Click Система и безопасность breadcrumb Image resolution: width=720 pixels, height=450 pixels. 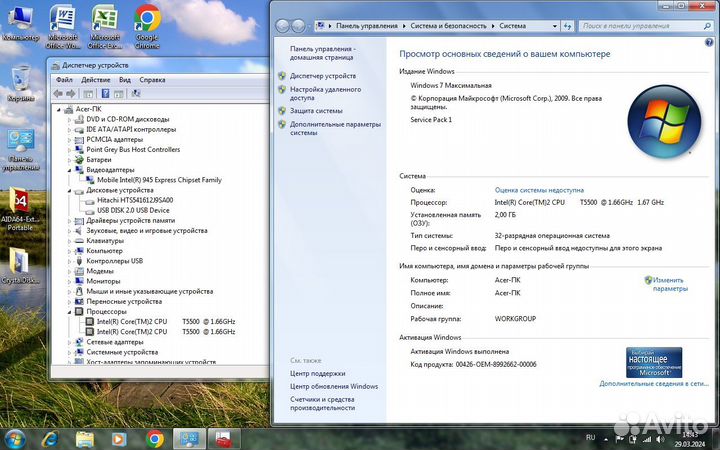coord(448,26)
